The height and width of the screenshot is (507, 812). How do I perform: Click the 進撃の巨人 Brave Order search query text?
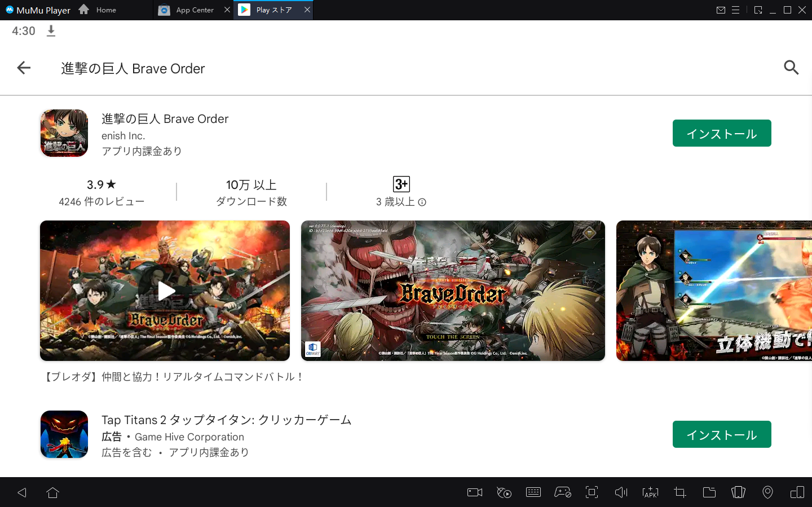click(x=133, y=69)
